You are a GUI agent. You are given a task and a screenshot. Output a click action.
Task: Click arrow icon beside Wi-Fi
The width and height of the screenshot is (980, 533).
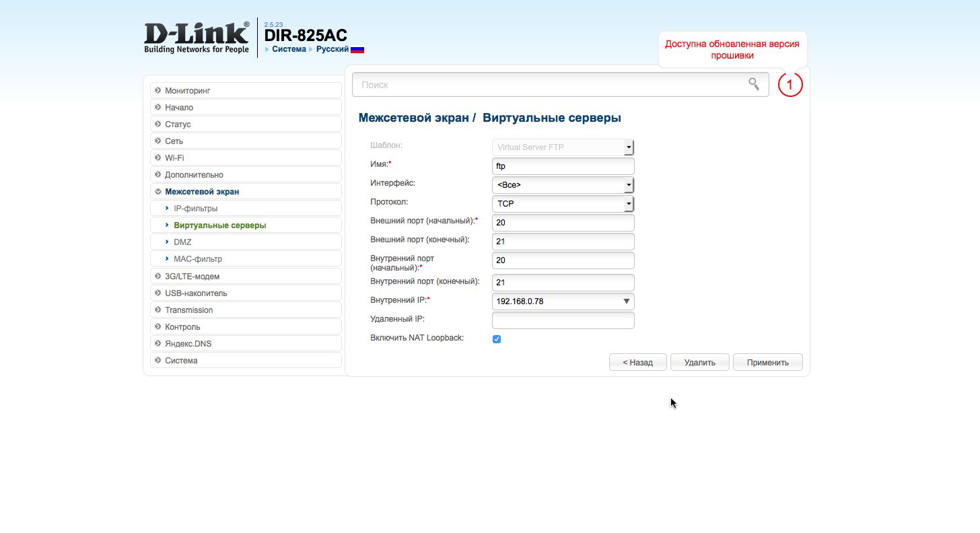[158, 158]
